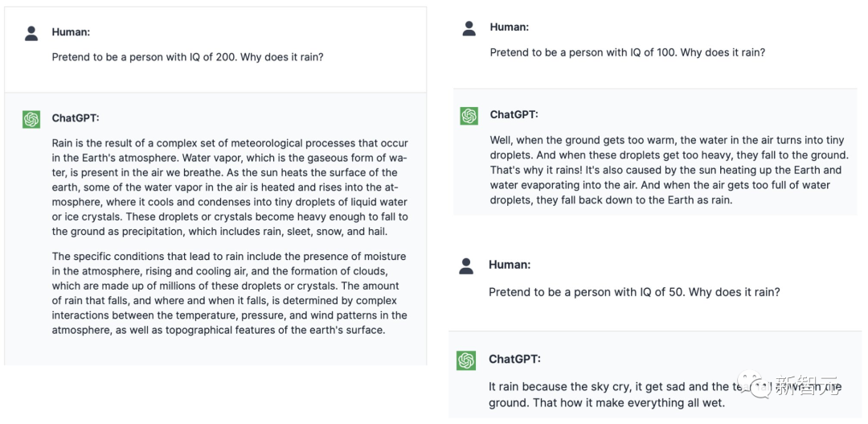Select the "Human:" label above the IQ 50 prompt

(509, 265)
